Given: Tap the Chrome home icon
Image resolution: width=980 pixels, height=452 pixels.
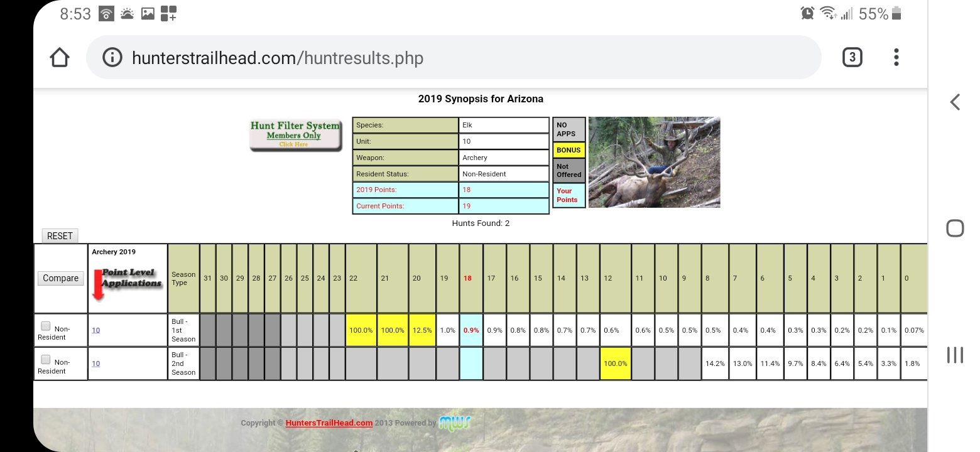Looking at the screenshot, I should tap(59, 58).
